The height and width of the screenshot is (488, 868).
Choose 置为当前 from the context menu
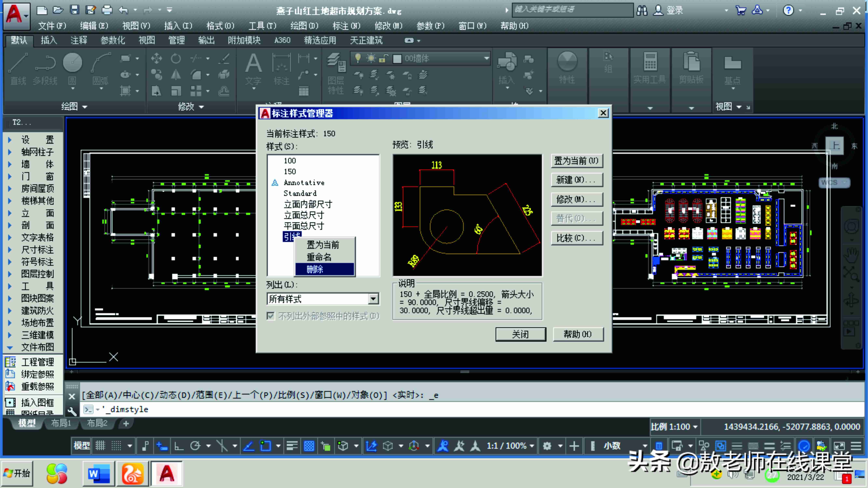325,245
